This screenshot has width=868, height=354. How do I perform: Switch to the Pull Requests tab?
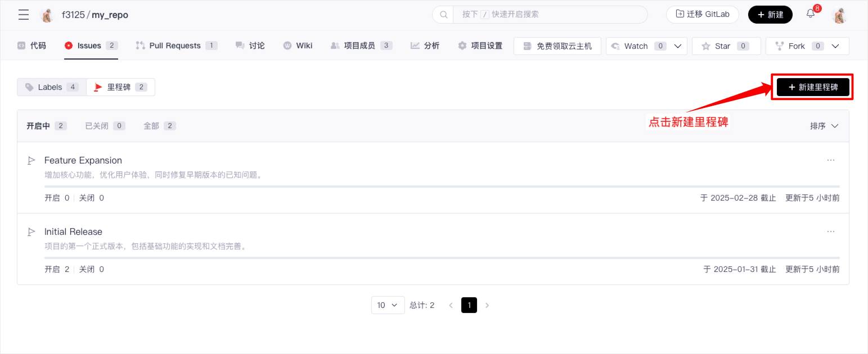point(175,46)
